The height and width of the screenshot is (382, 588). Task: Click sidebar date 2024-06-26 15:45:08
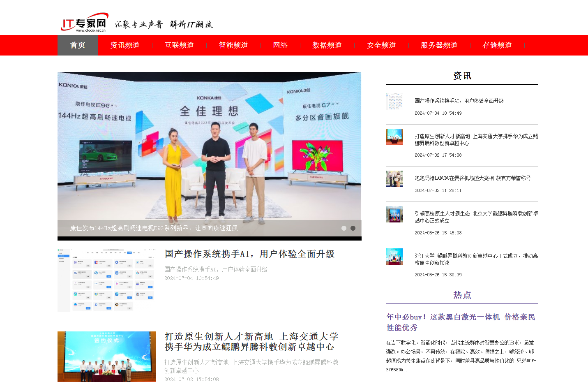pyautogui.click(x=438, y=233)
